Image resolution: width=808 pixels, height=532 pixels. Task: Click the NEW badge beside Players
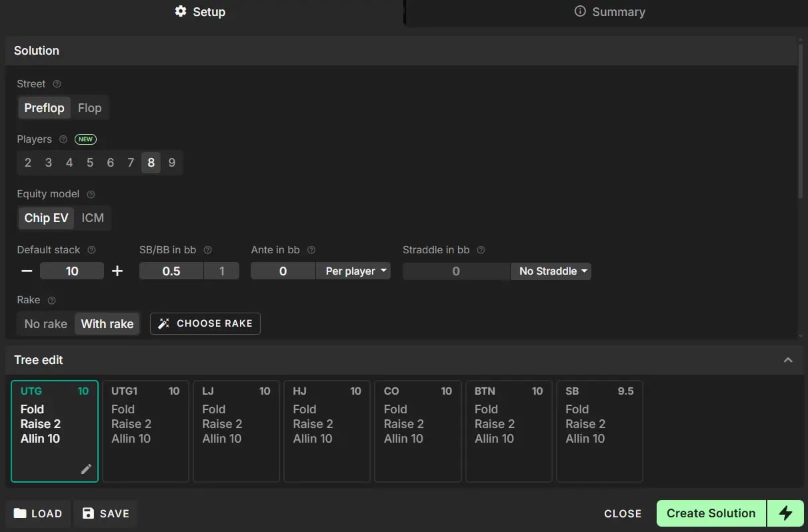pyautogui.click(x=85, y=139)
